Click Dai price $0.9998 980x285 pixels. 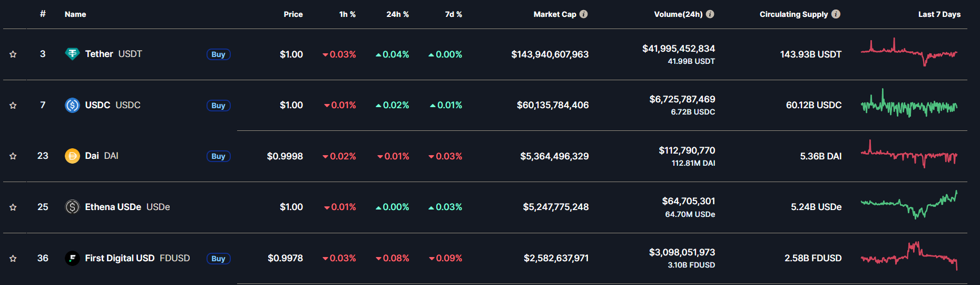click(285, 156)
